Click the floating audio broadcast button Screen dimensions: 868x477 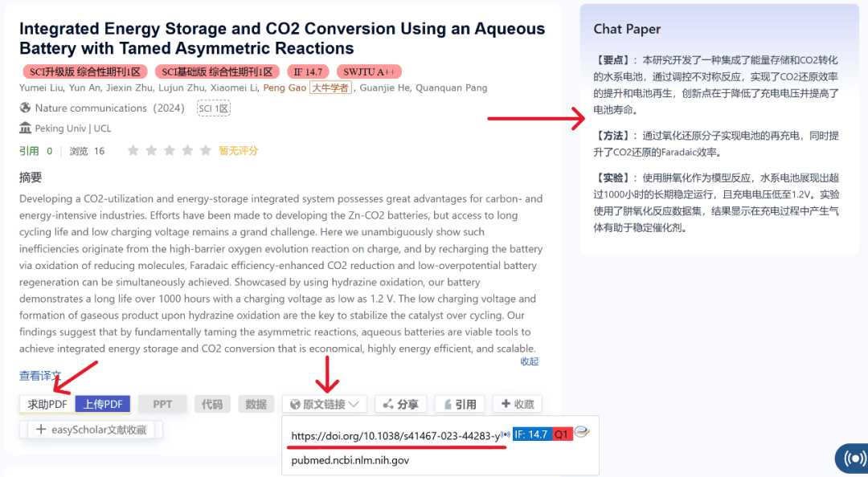(x=850, y=459)
